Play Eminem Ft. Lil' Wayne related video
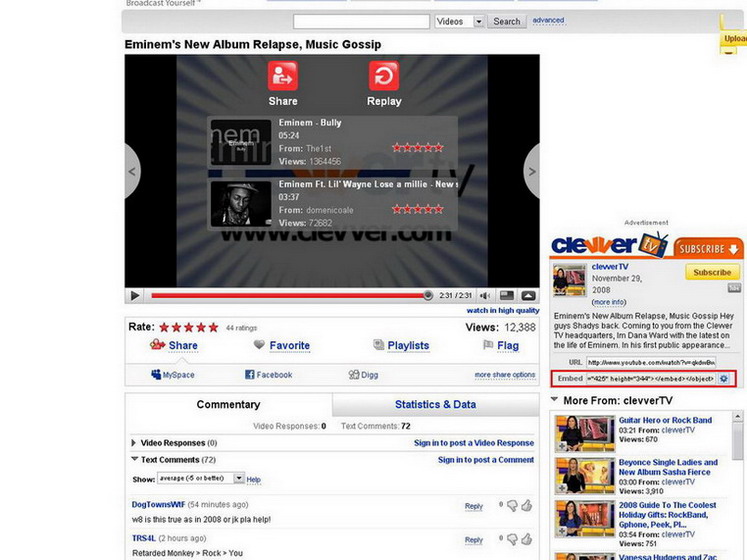This screenshot has width=747, height=560. [x=333, y=204]
